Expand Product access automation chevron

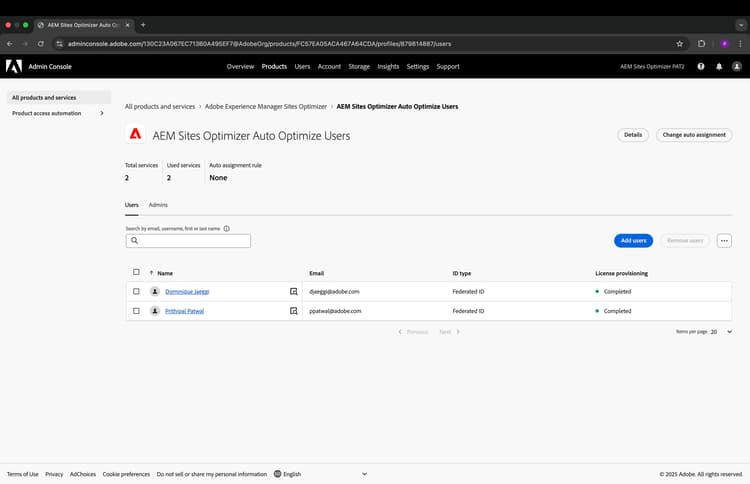pyautogui.click(x=102, y=113)
